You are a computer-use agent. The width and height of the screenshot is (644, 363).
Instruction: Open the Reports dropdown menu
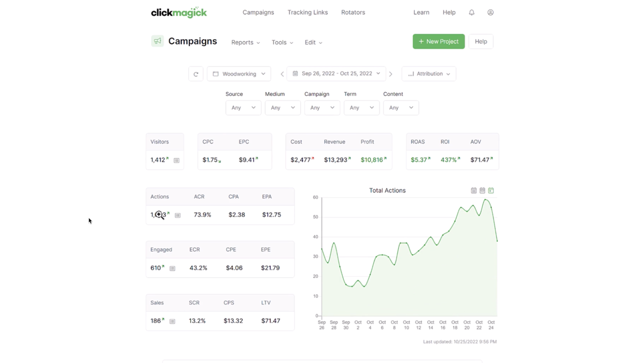246,42
